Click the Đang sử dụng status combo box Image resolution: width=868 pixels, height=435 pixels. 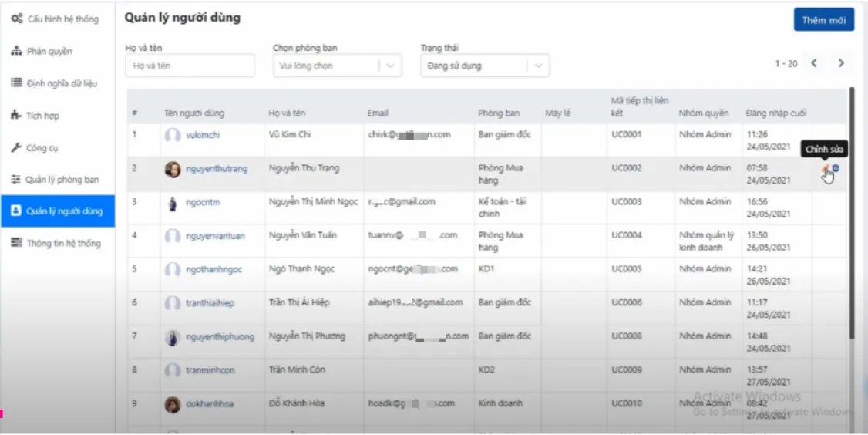tap(485, 66)
